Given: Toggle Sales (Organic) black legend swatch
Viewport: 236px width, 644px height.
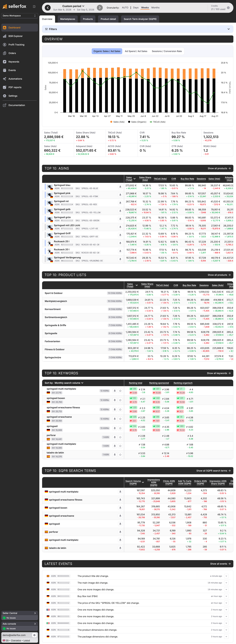Looking at the screenshot, I should pos(129,122).
